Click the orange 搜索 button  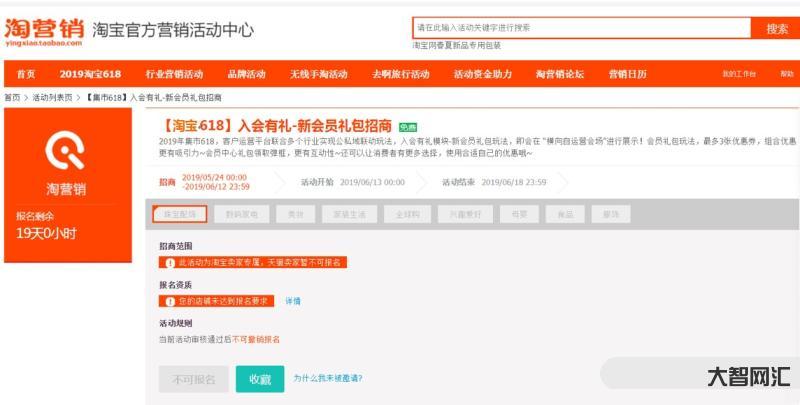click(776, 28)
